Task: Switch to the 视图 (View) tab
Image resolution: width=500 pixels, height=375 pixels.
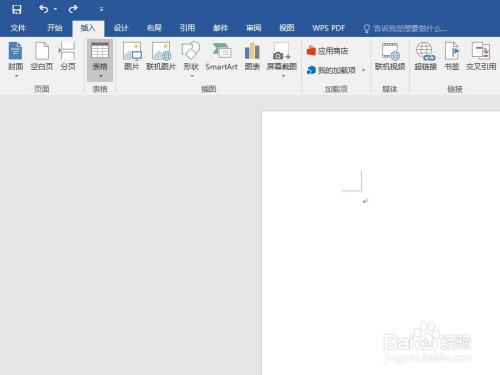Action: click(287, 28)
